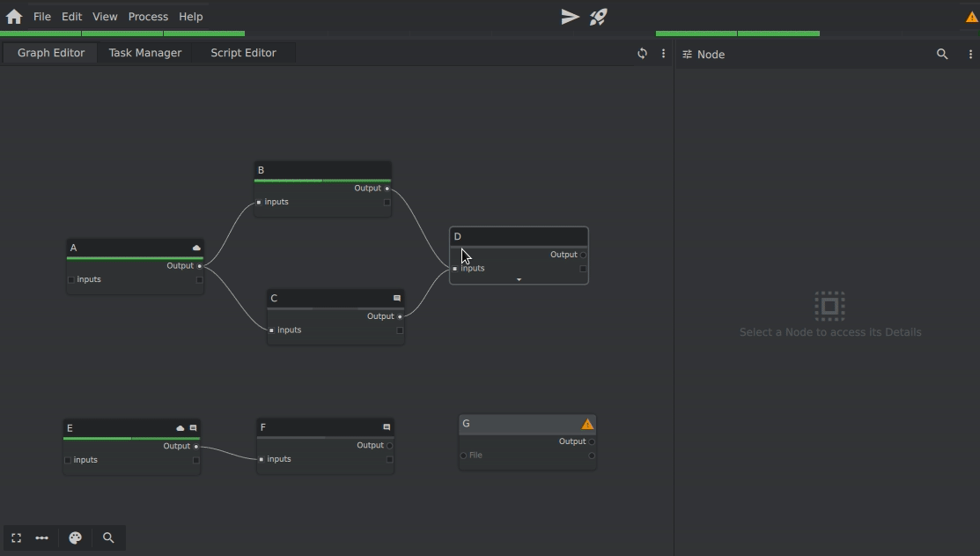The image size is (980, 556).
Task: Switch to the Script Editor tab
Action: click(x=243, y=53)
